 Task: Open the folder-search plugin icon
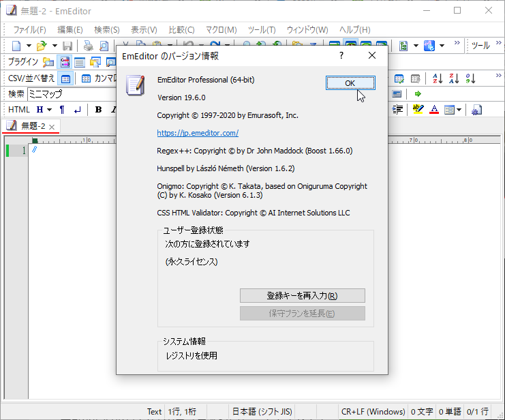[48, 62]
